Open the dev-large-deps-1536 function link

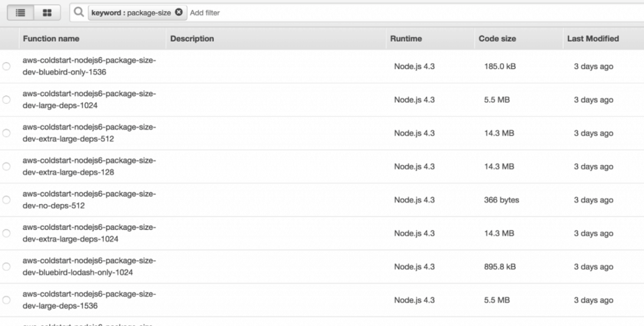click(89, 300)
